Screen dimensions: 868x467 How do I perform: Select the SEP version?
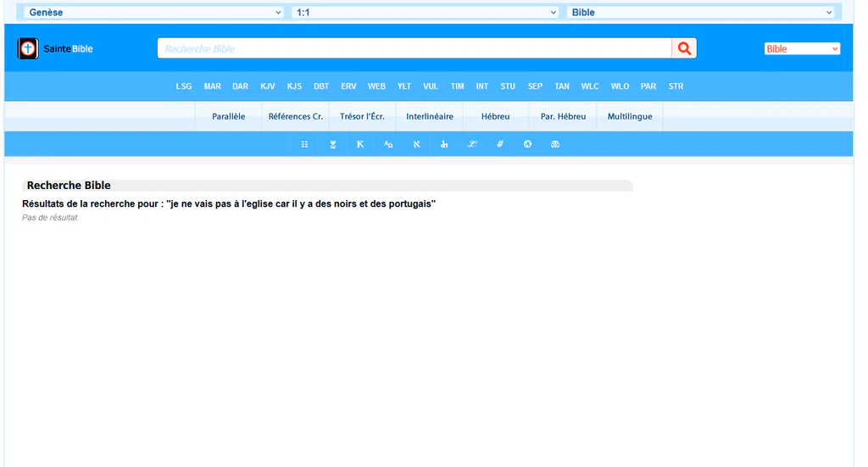(535, 86)
